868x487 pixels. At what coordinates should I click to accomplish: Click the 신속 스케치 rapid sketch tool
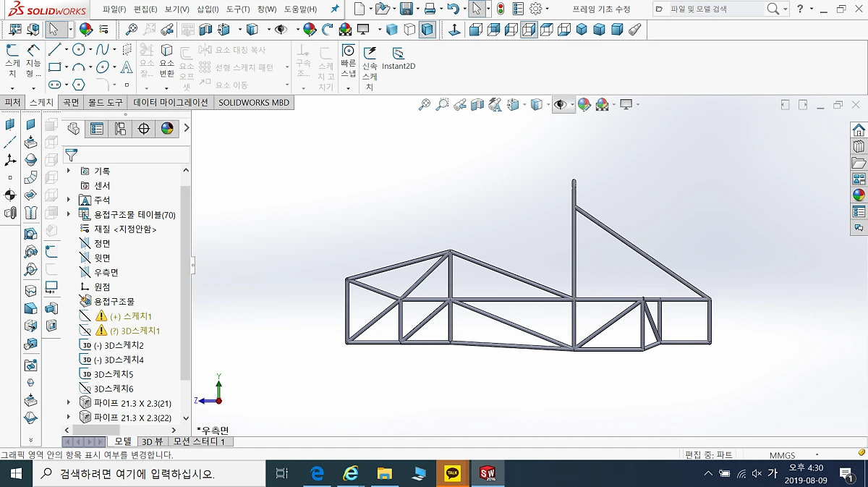pyautogui.click(x=370, y=69)
